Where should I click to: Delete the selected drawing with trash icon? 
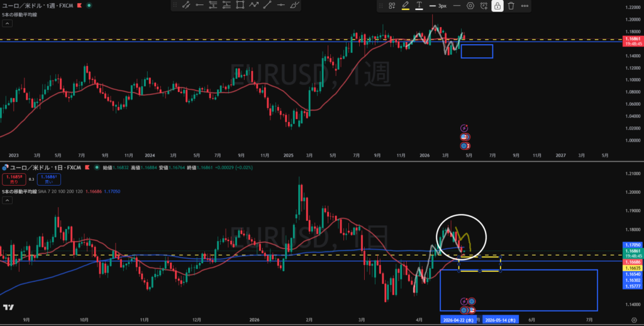coord(511,6)
